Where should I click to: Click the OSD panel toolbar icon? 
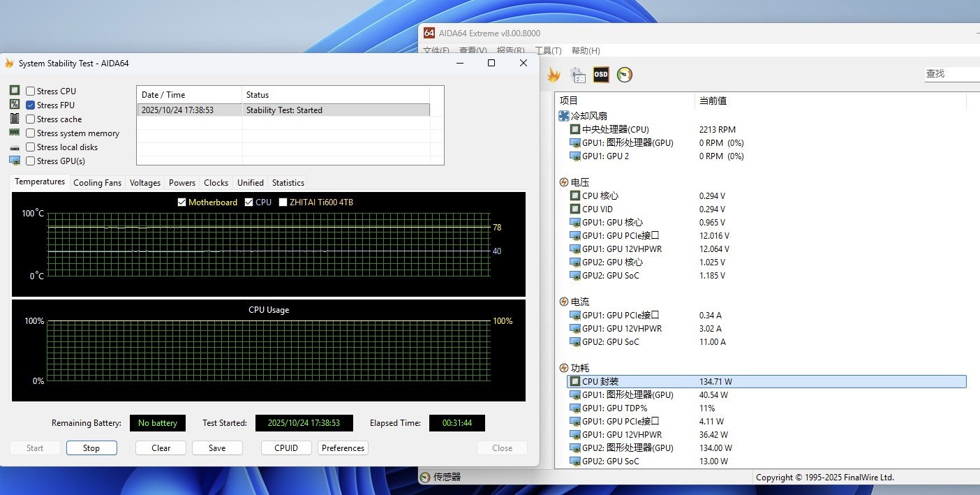[600, 75]
